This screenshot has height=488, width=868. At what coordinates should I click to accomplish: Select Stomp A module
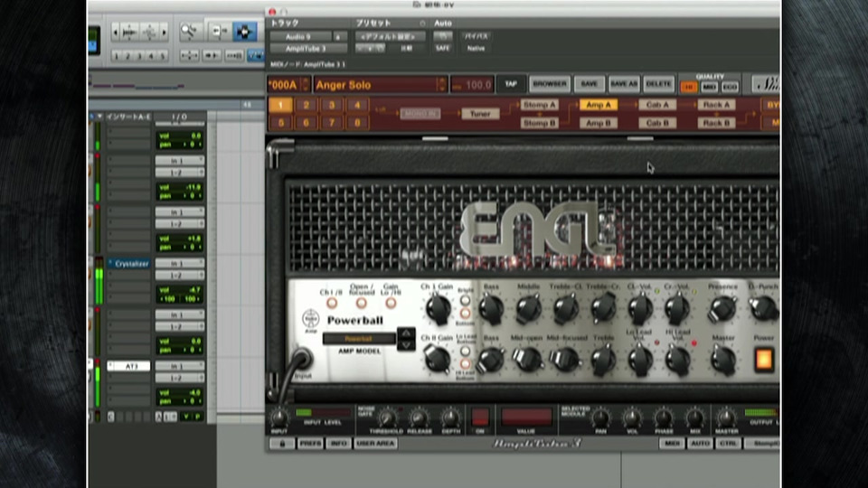(539, 105)
